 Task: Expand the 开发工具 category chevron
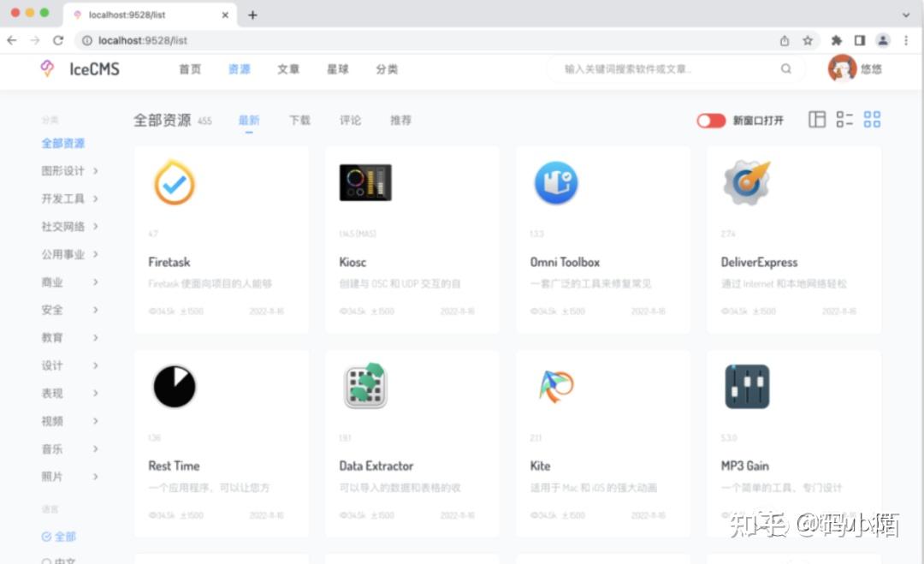(x=96, y=199)
